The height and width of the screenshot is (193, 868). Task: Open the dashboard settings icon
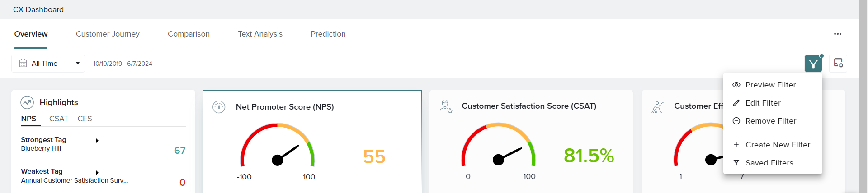pos(838,64)
